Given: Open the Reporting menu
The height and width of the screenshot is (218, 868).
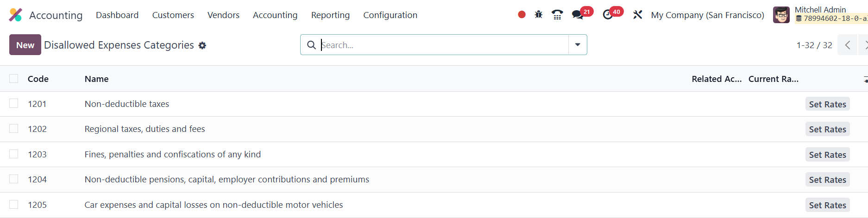Looking at the screenshot, I should point(330,15).
